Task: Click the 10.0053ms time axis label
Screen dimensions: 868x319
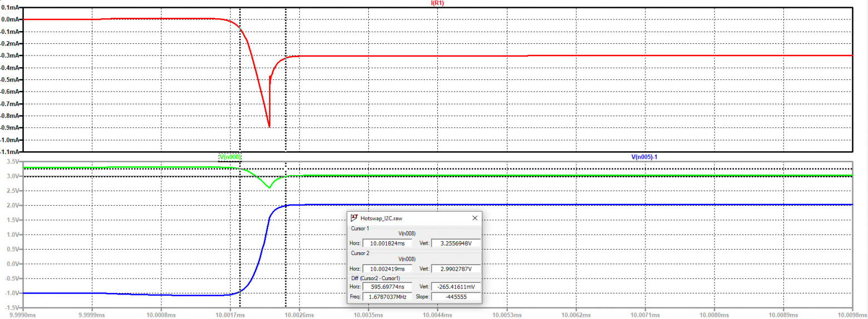Action: coord(506,314)
